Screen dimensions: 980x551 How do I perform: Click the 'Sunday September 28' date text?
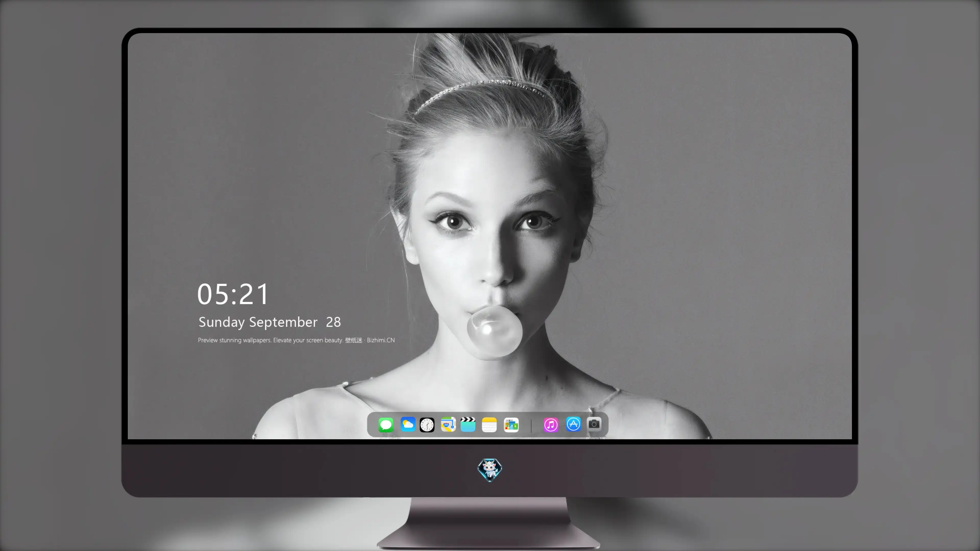click(270, 322)
